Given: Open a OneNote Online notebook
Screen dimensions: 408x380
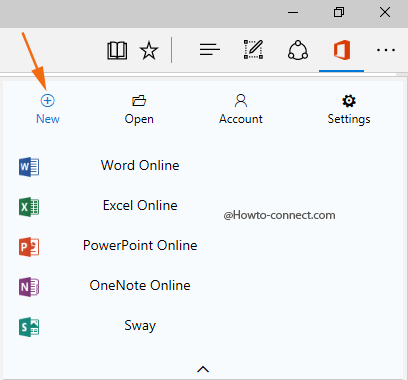Looking at the screenshot, I should pos(140,285).
